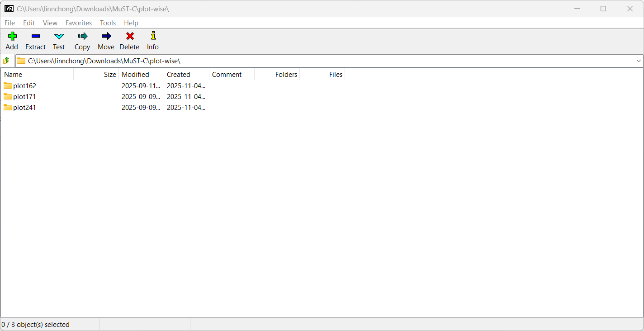Select the plot241 folder
Screen dimensions: 644x331
[x=24, y=108]
